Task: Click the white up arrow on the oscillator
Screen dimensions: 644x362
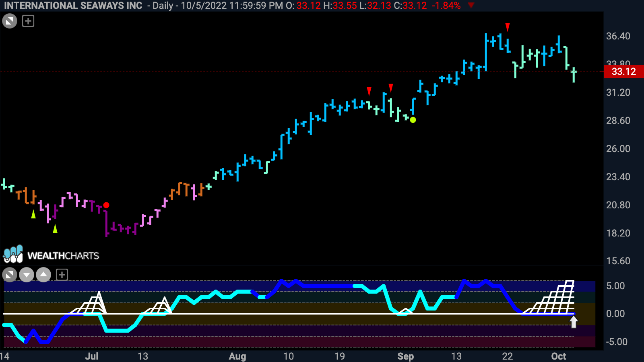Action: 574,322
